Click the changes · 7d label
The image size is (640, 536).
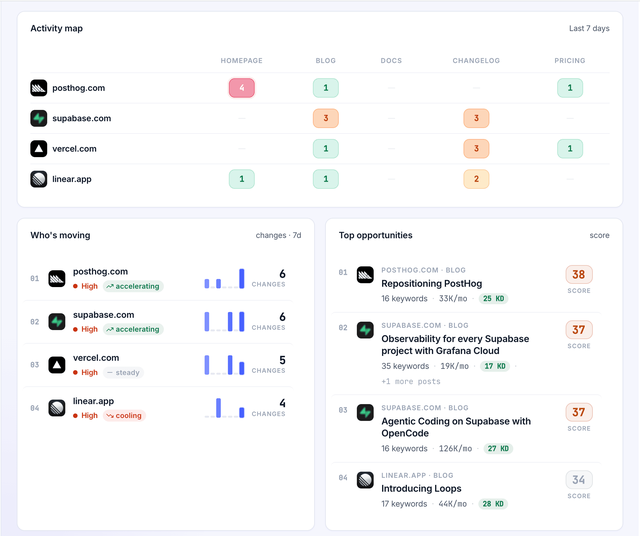[x=278, y=235]
